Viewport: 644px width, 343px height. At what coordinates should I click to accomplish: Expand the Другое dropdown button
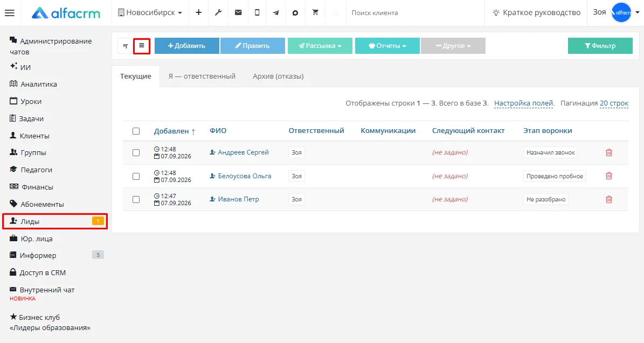pos(453,46)
